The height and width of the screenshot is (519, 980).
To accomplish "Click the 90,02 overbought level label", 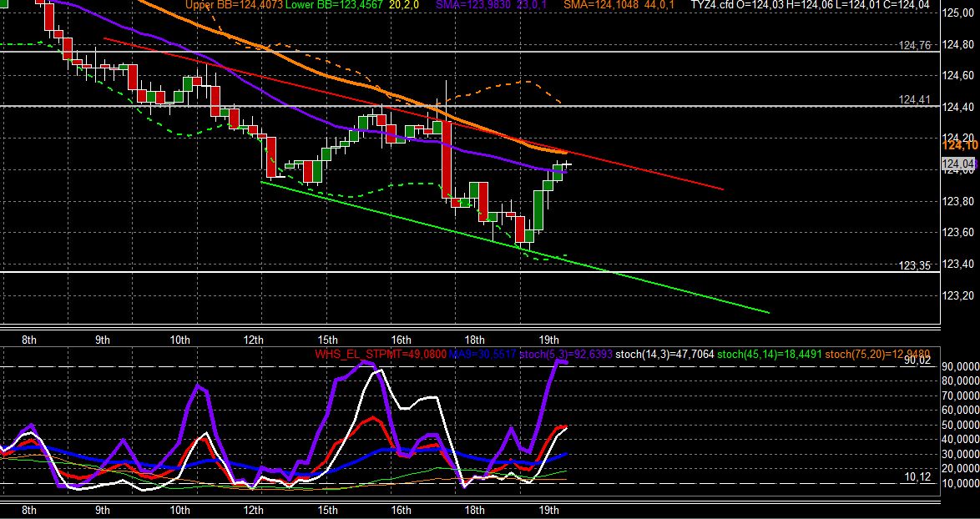I will [x=917, y=360].
